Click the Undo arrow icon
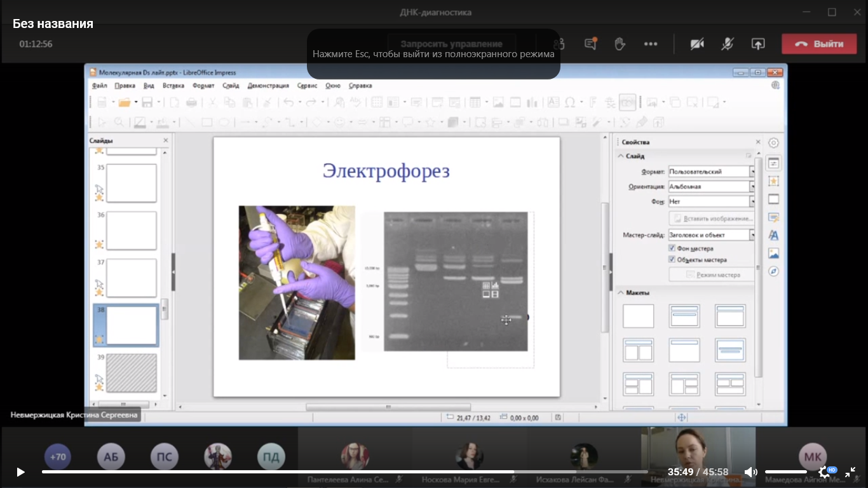 288,102
